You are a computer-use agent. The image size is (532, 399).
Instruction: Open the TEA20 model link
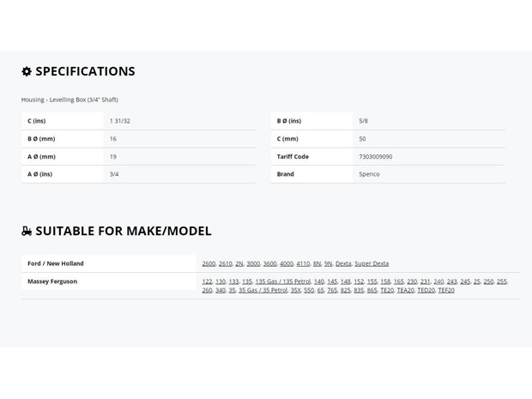click(x=406, y=290)
